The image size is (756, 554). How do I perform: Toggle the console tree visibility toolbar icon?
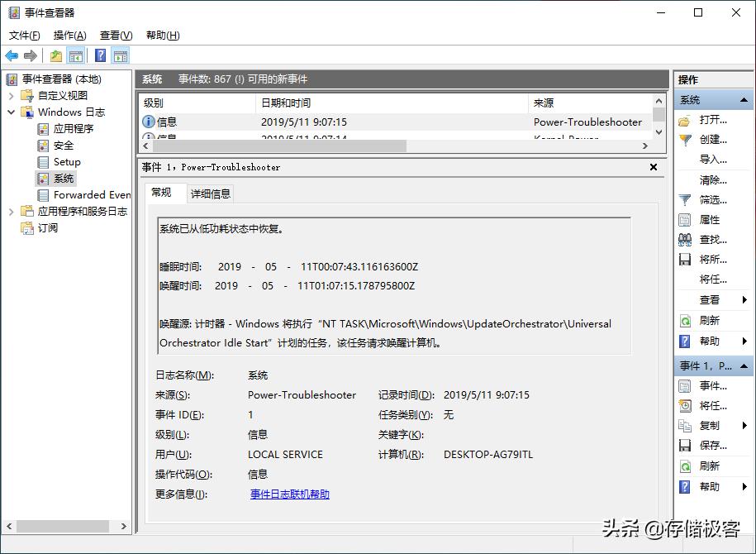tap(74, 55)
